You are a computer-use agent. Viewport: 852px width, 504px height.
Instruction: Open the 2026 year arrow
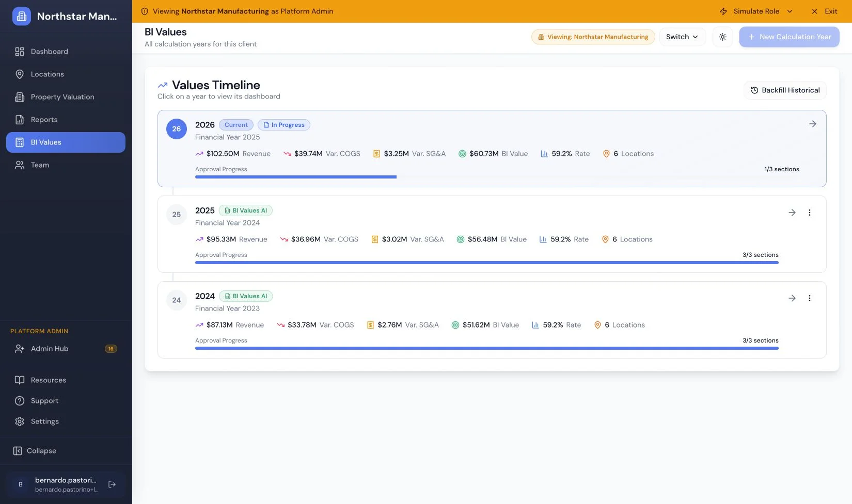pos(813,124)
